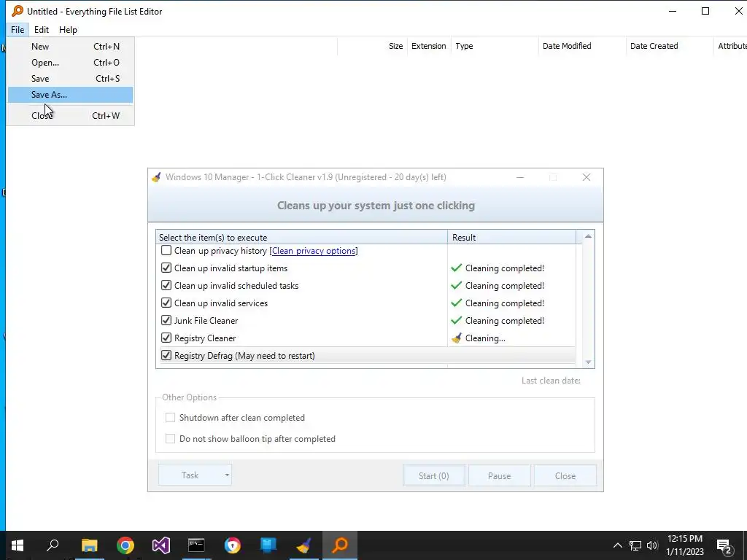Screen dimensions: 747x560
Task: Open File Explorer from the taskbar
Action: click(x=89, y=545)
